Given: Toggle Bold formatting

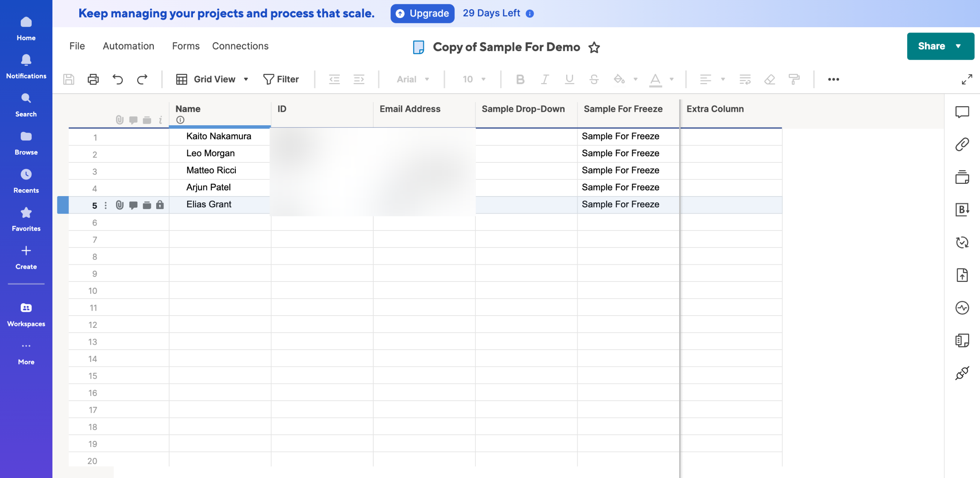Looking at the screenshot, I should [520, 79].
